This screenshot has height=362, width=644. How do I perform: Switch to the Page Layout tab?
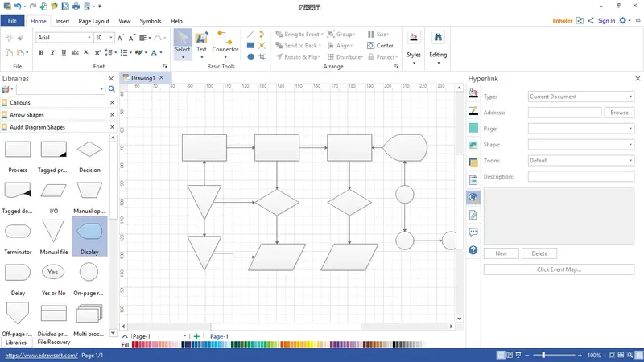point(93,21)
